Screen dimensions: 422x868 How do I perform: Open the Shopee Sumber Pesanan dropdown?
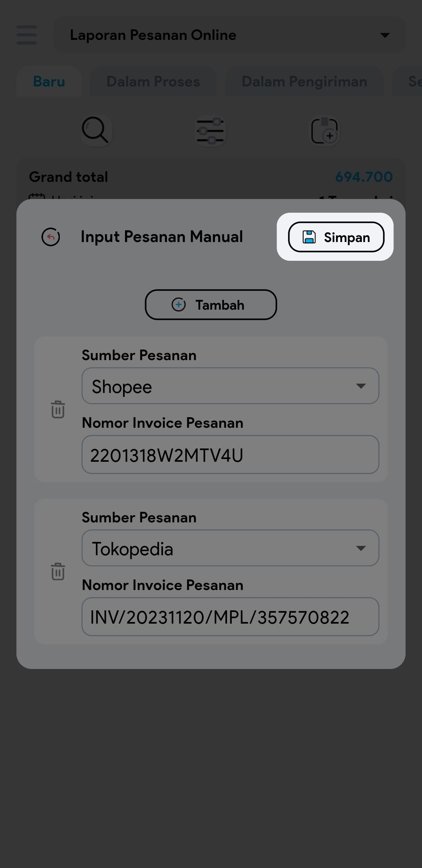coord(230,386)
